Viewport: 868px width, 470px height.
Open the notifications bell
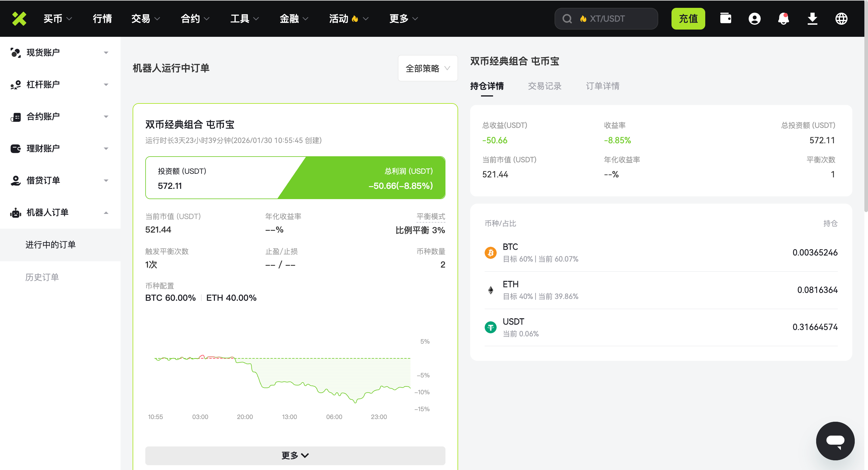click(783, 18)
